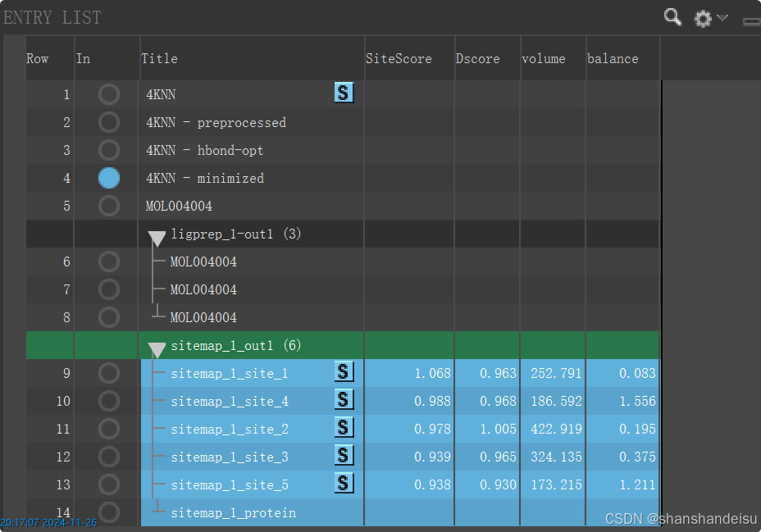Viewport: 761px width, 532px height.
Task: Include sitemap_1_site_4 in workspace
Action: coord(109,401)
